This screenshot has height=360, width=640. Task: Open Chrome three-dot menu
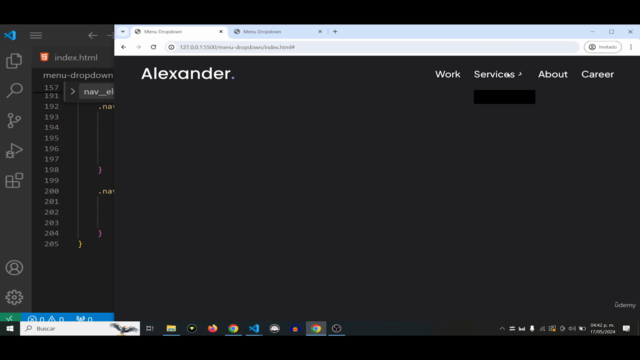point(631,47)
